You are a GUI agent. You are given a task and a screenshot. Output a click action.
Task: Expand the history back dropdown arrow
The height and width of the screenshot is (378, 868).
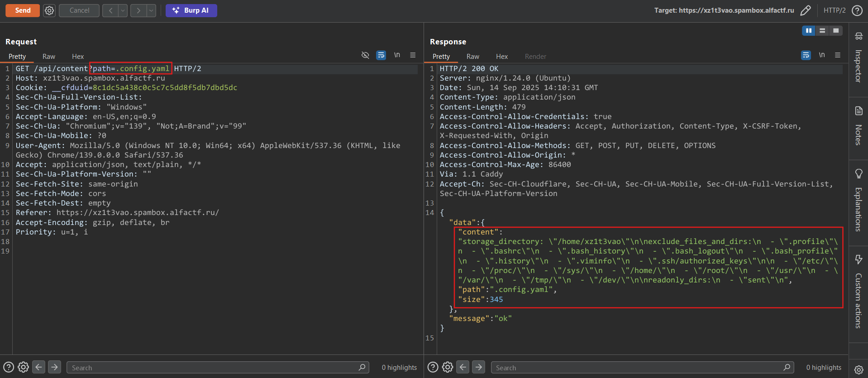point(123,10)
